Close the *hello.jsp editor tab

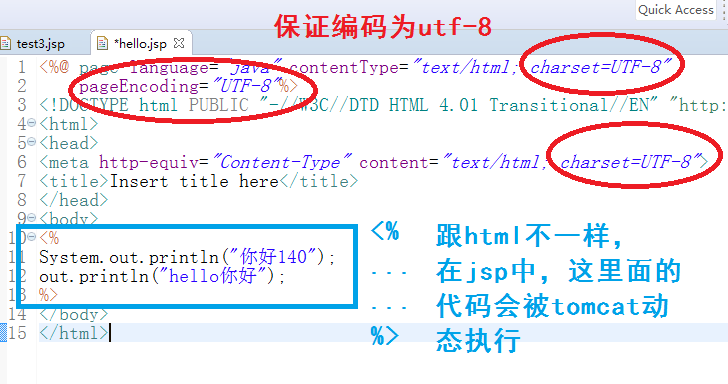[179, 44]
